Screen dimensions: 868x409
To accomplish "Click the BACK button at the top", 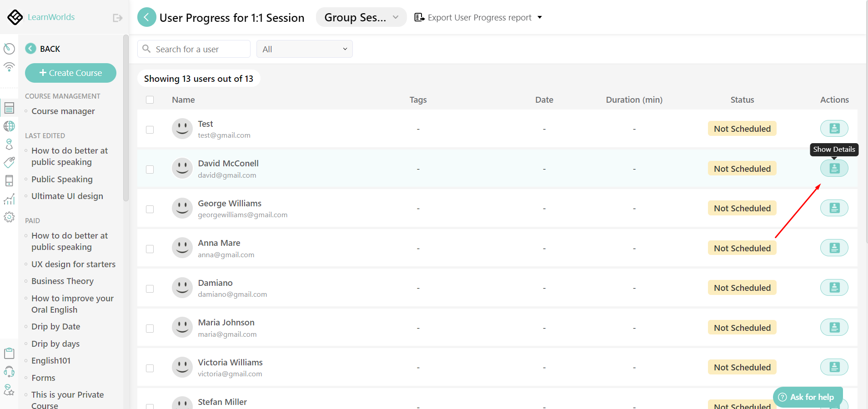I will point(43,49).
